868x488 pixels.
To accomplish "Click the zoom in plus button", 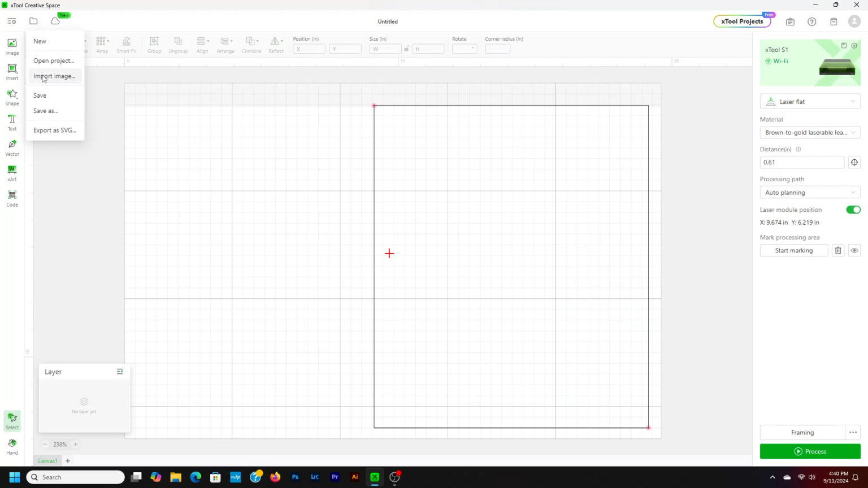I will pos(75,445).
